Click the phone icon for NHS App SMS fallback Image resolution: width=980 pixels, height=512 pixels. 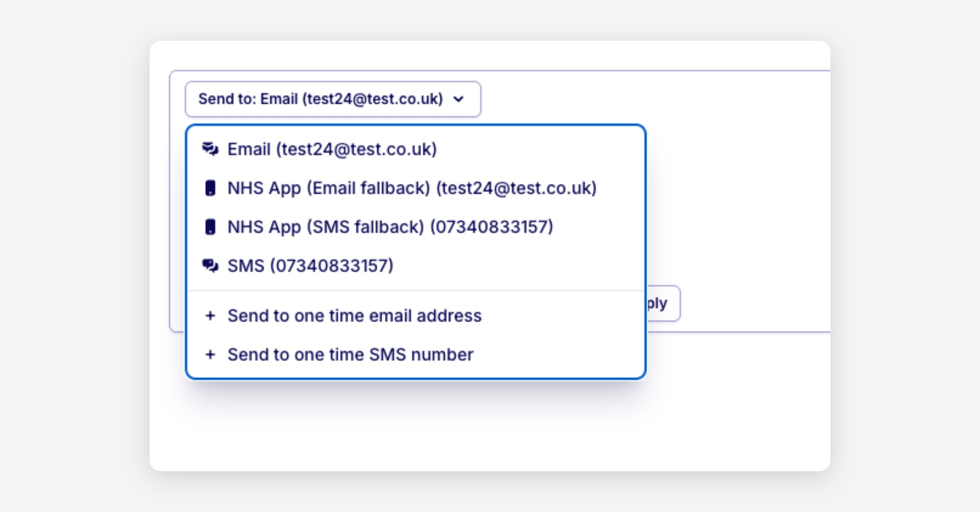210,227
